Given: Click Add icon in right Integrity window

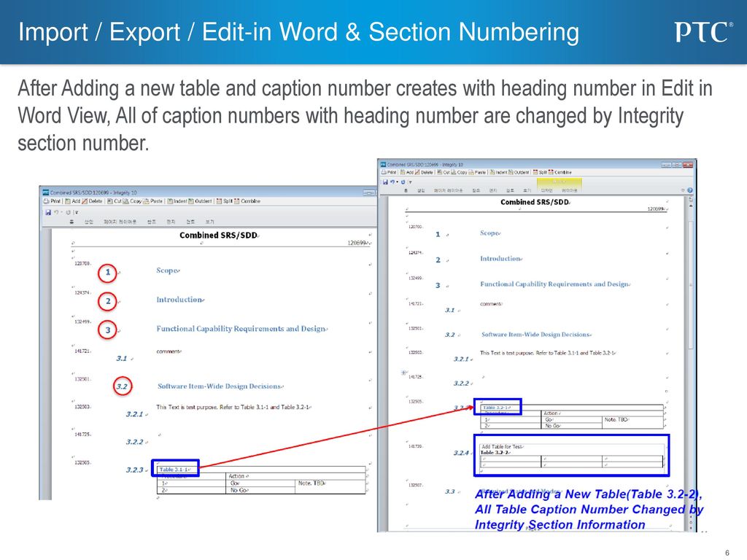Looking at the screenshot, I should (403, 172).
